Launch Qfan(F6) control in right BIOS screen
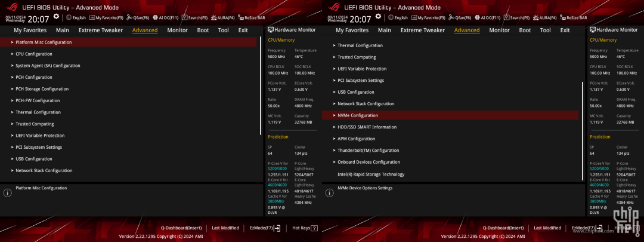The height and width of the screenshot is (242, 644). pos(460,18)
